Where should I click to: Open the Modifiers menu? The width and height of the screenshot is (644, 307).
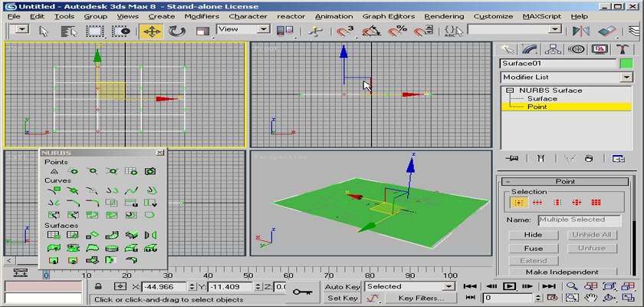click(202, 16)
